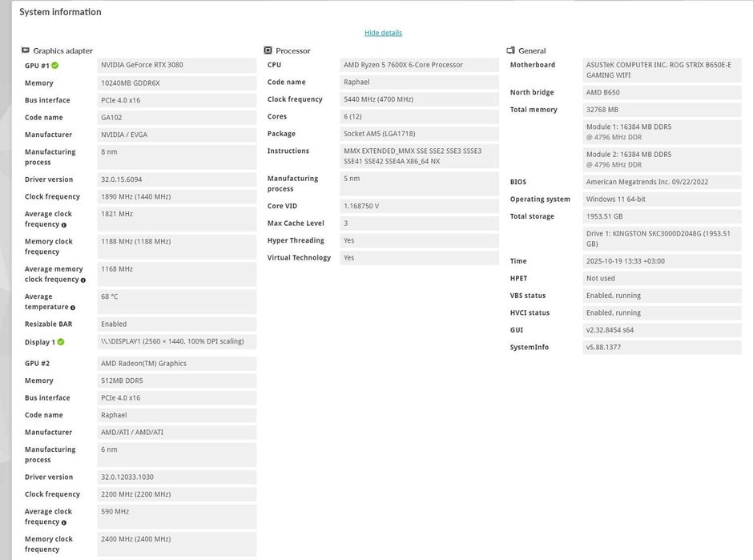
Task: Click info icon for GPU #2 average clock frequency
Action: point(64,522)
